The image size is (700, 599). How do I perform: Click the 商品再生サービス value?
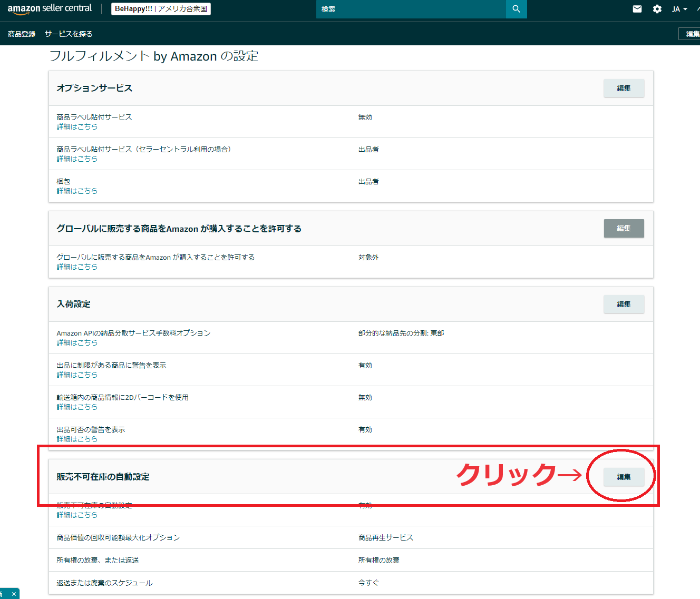[386, 537]
